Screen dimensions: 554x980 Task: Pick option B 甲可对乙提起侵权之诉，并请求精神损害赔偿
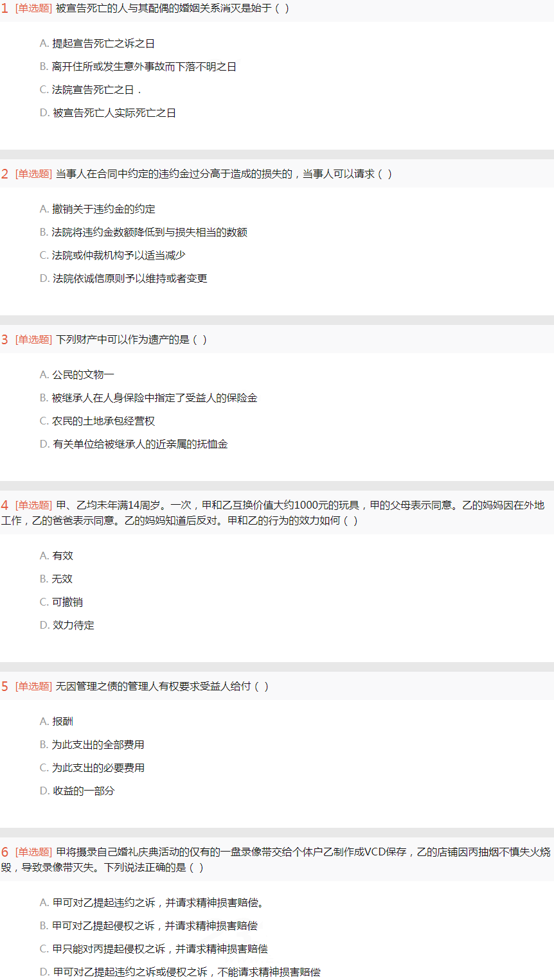point(148,926)
